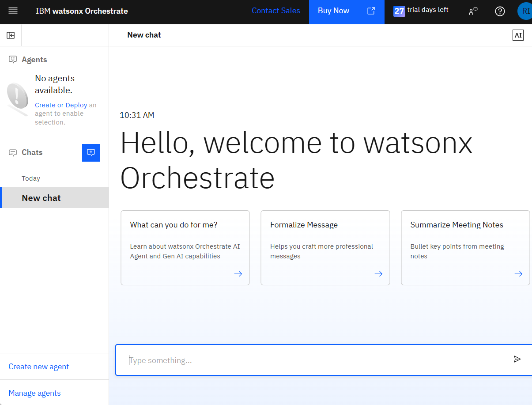
Task: Open the What can you do for me card
Action: pos(185,248)
